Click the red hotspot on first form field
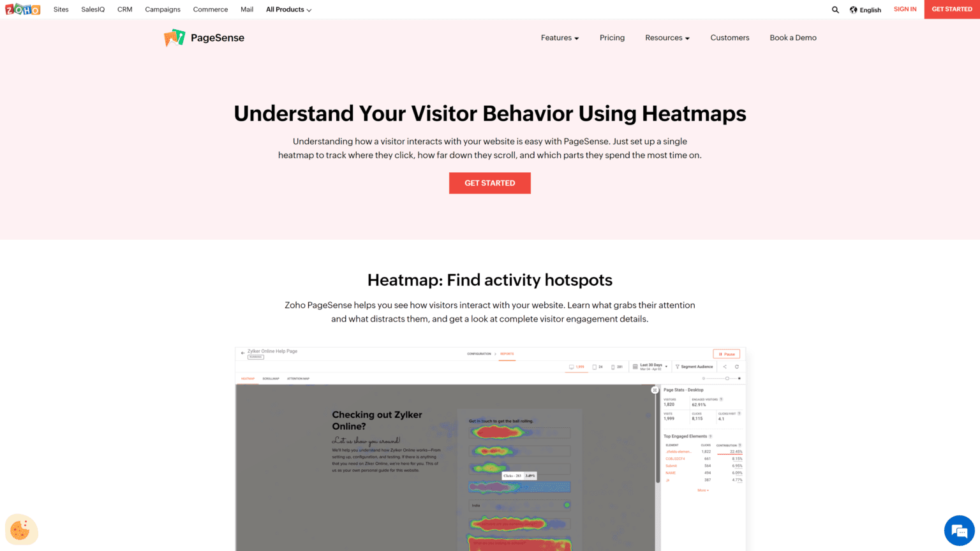This screenshot has width=980, height=551. (500, 432)
